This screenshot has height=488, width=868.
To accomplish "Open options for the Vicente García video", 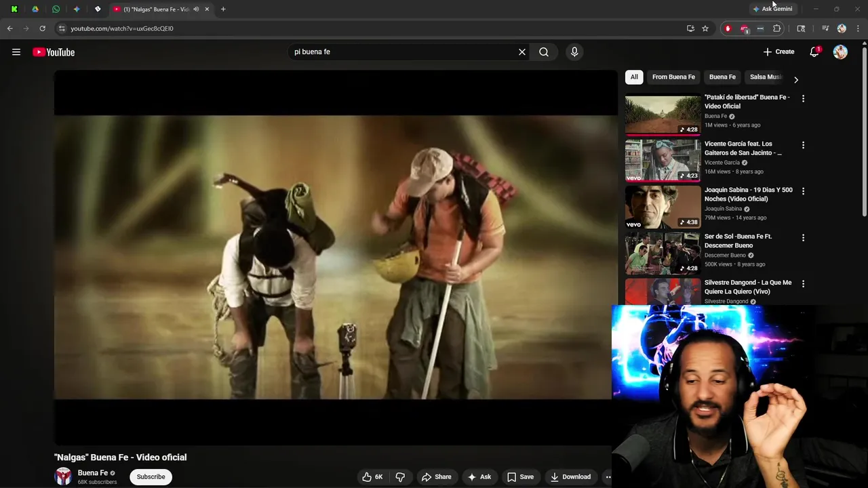I will pos(803,145).
